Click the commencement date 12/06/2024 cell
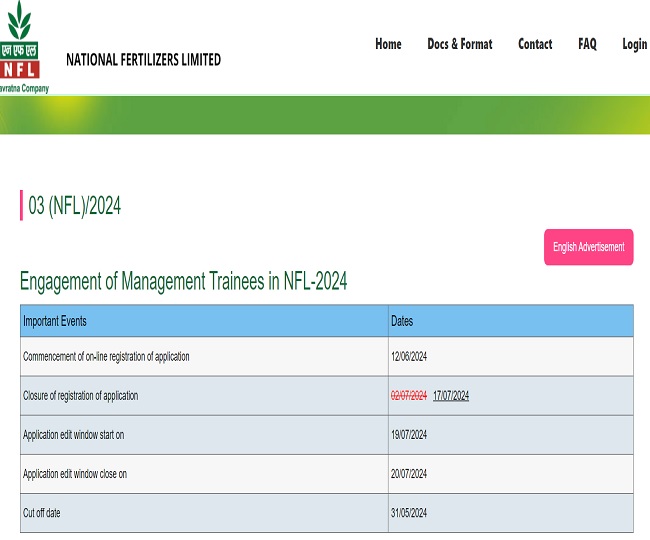This screenshot has height=540, width=650. point(409,357)
